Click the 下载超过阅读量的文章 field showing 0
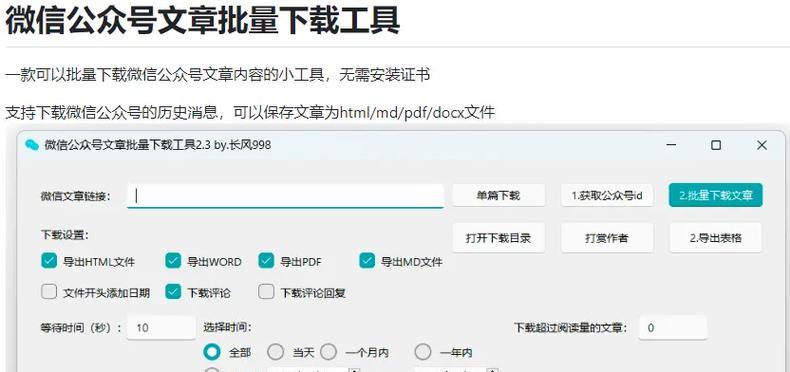Image resolution: width=790 pixels, height=372 pixels. coord(673,328)
